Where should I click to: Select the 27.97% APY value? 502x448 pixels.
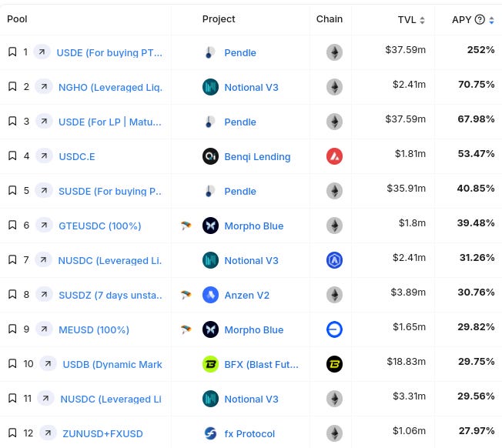tap(477, 431)
